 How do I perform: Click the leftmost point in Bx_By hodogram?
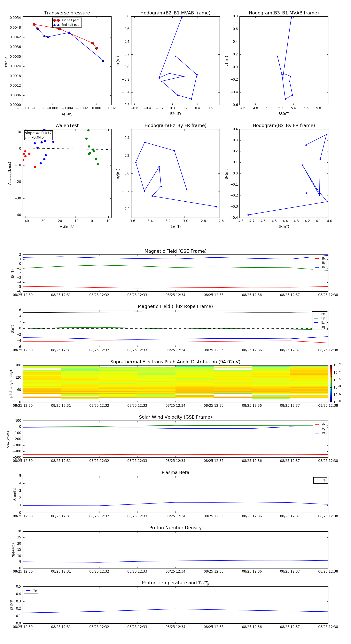(248, 215)
